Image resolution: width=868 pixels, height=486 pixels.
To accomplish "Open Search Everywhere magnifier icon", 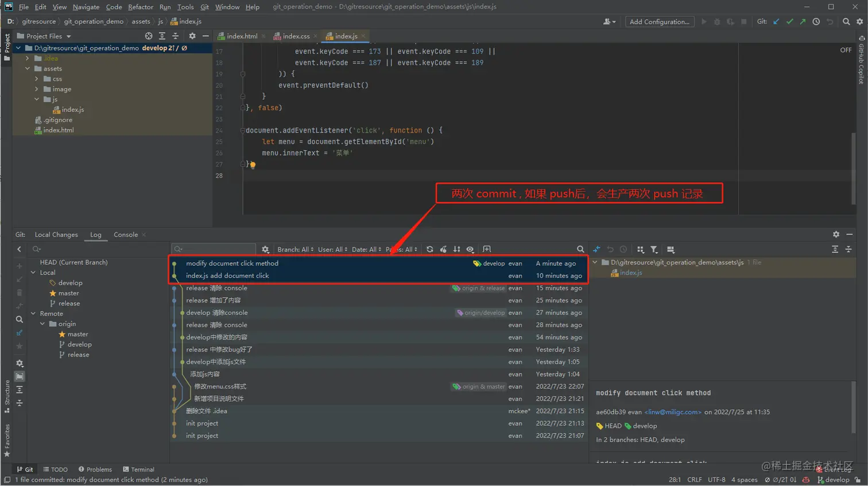I will tap(847, 21).
